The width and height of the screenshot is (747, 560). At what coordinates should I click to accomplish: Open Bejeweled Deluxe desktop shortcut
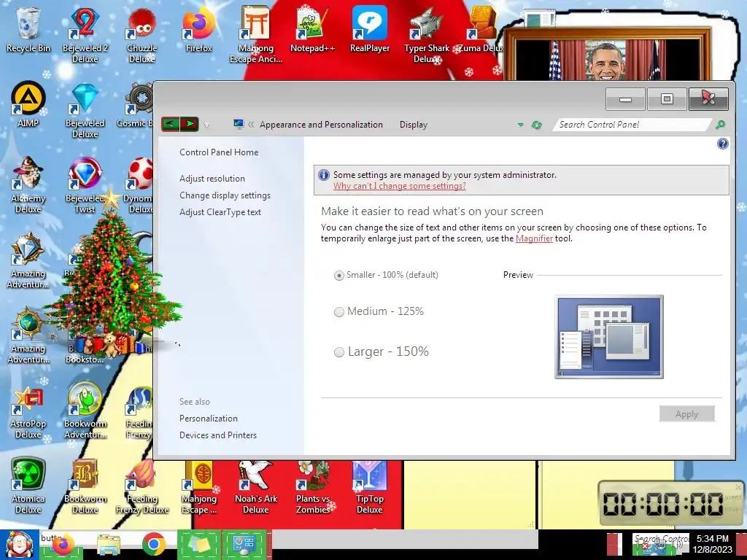pos(85,111)
